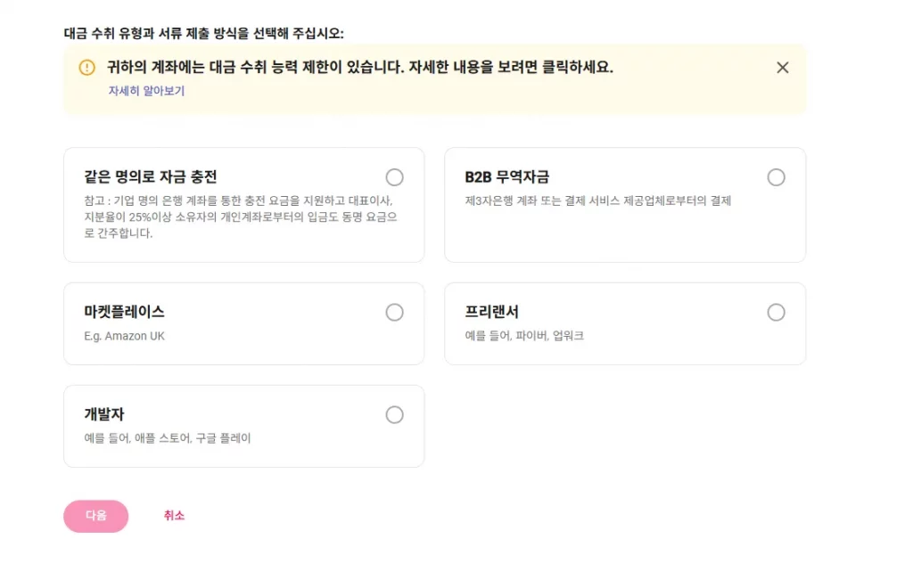Choose the 마켓플레이스 radio button
913x588 pixels.
tap(394, 313)
